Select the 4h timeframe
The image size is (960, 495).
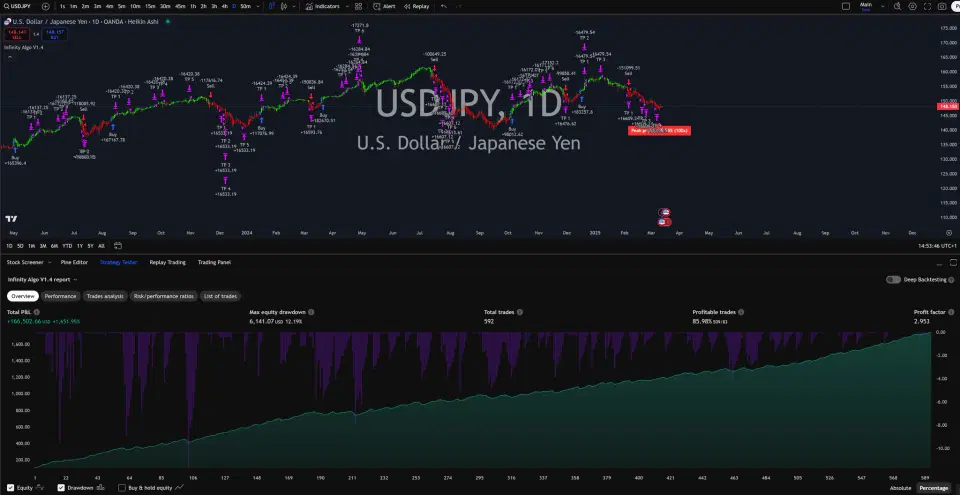(224, 6)
